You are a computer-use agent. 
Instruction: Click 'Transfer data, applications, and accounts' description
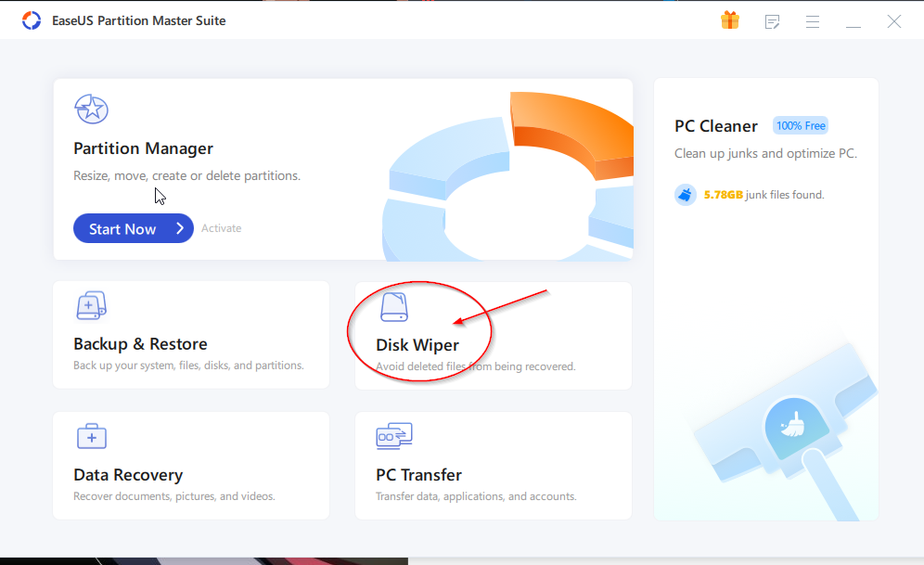point(476,496)
